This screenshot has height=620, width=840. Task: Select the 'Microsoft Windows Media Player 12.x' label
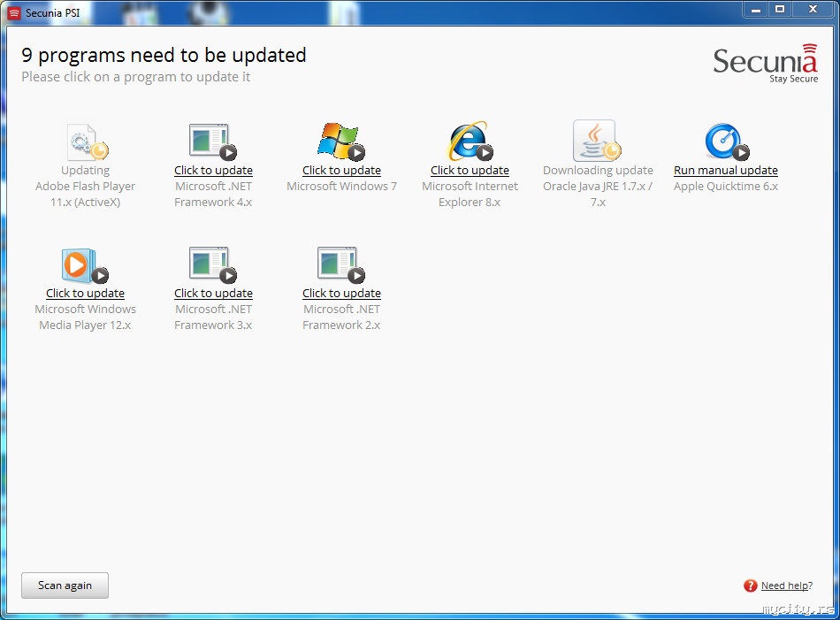tap(85, 317)
